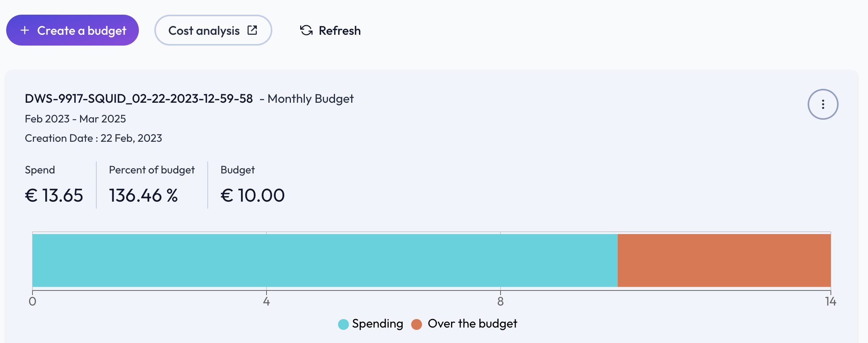Image resolution: width=868 pixels, height=343 pixels.
Task: Click the Creation Date 22 Feb, 2023 text
Action: tap(93, 138)
